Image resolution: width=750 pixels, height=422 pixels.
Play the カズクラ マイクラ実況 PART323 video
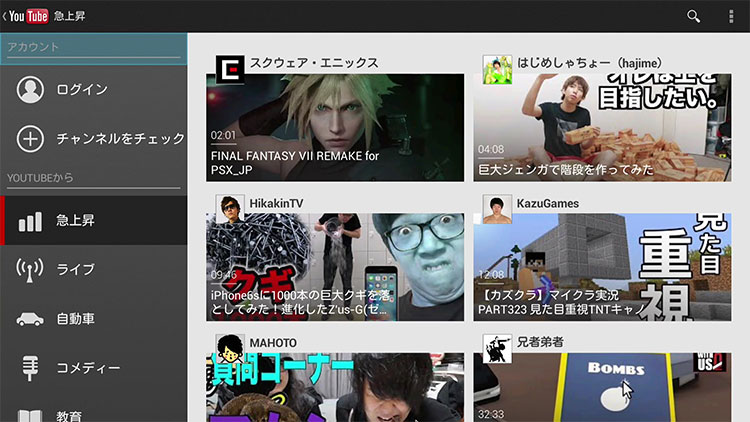[602, 267]
